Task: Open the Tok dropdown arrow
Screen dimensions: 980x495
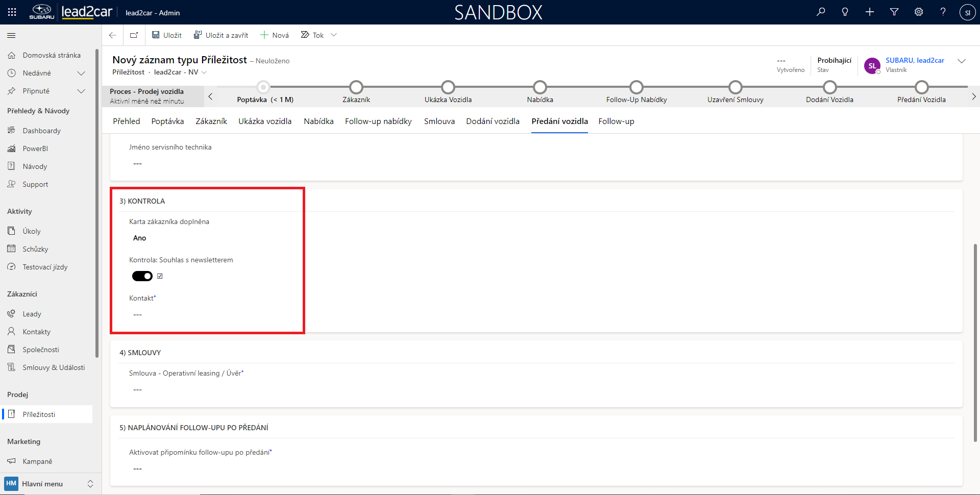Action: [334, 35]
